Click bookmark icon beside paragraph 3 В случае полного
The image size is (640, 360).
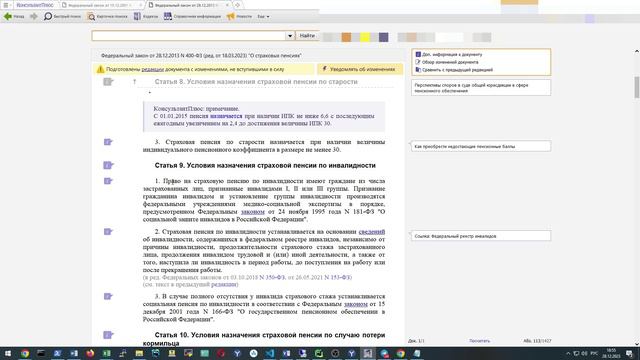pyautogui.click(x=108, y=296)
